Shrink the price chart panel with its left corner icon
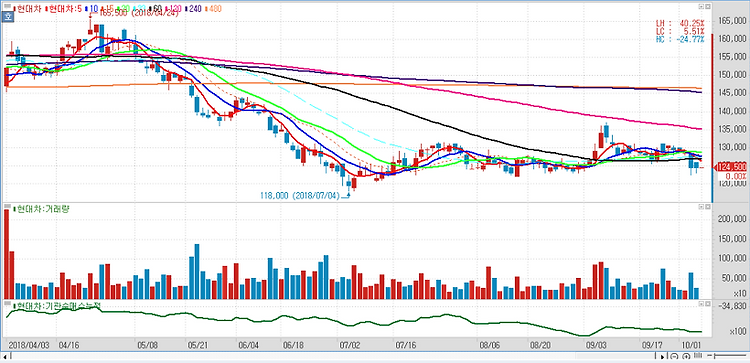The width and height of the screenshot is (750, 363). 701,7
